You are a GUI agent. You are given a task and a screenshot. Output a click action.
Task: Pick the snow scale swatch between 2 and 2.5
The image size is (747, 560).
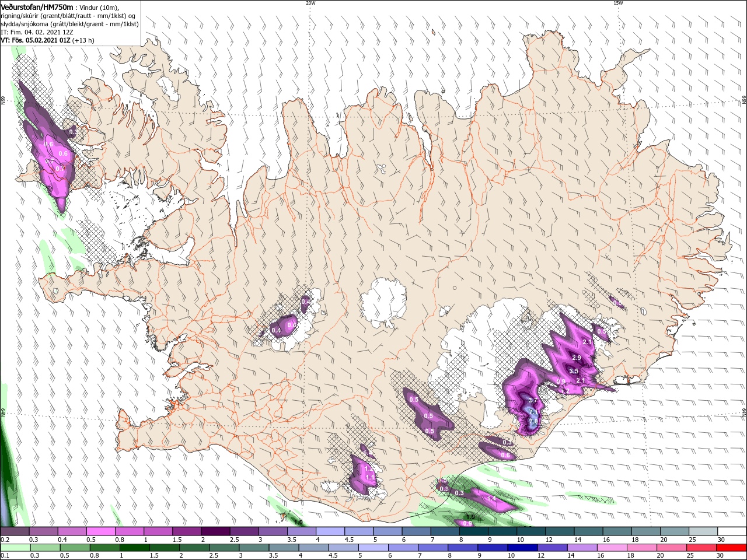tap(215, 531)
